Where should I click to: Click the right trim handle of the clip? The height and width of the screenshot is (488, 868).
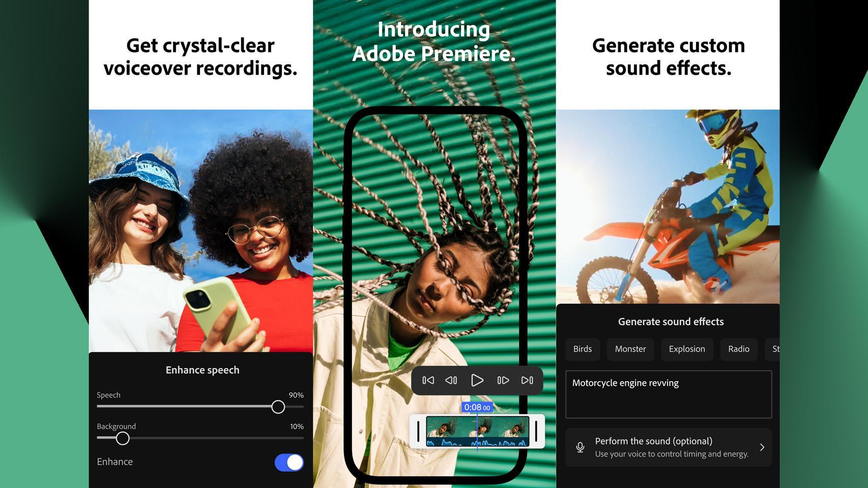[536, 432]
